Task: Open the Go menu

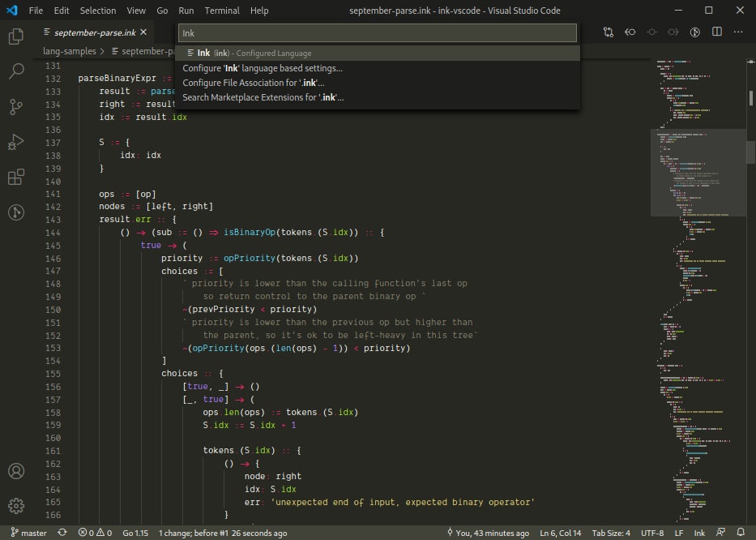Action: click(162, 11)
